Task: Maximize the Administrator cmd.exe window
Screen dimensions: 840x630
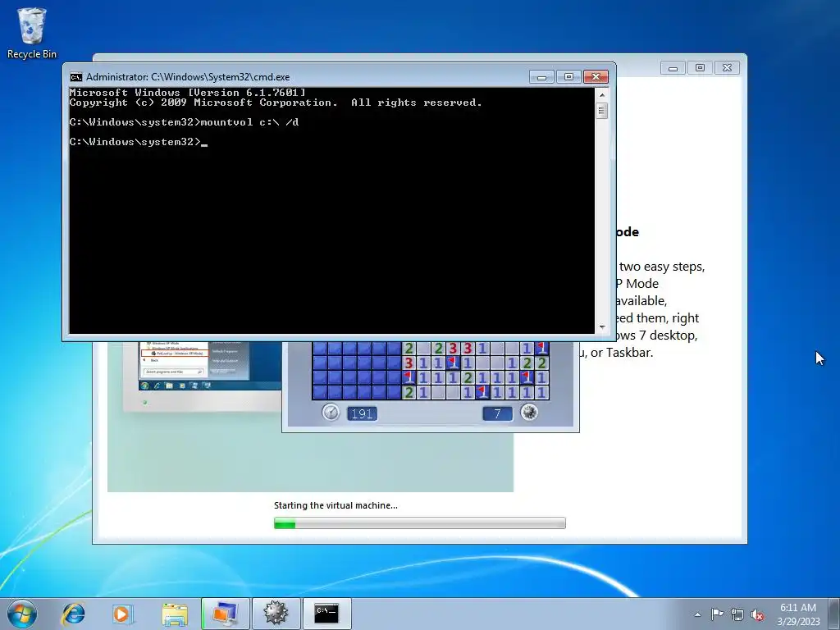Action: coord(568,77)
